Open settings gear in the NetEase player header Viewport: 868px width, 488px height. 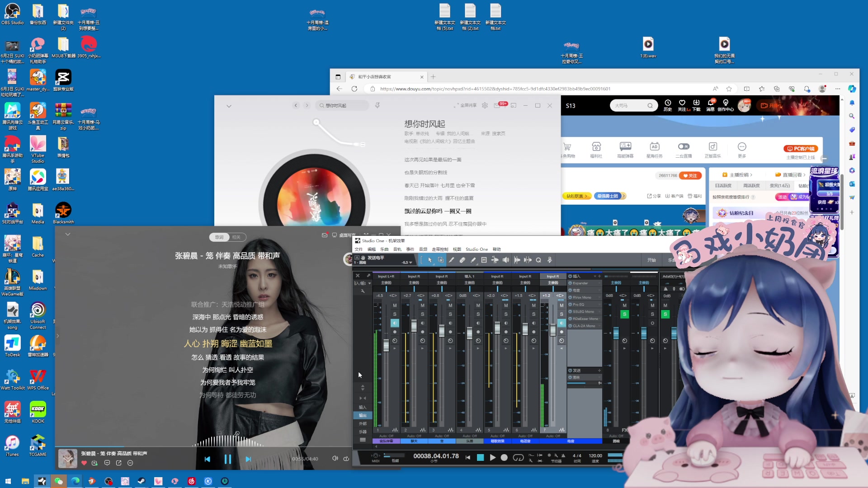485,105
